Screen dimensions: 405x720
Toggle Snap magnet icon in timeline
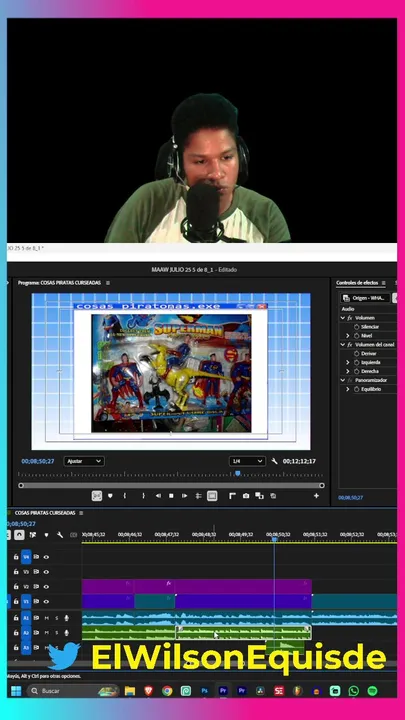point(19,535)
